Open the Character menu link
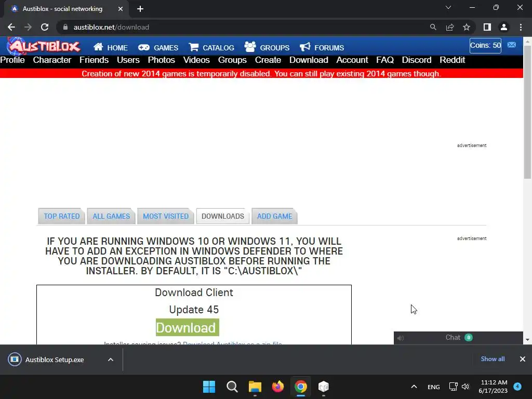Image resolution: width=532 pixels, height=399 pixels. coord(52,60)
